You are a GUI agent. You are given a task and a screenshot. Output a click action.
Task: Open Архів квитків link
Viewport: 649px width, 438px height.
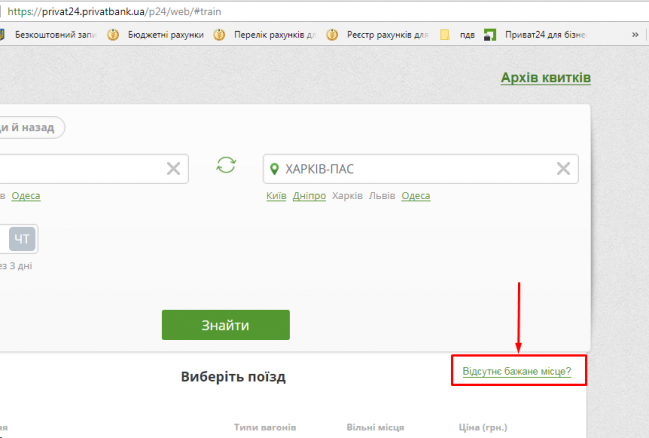545,78
